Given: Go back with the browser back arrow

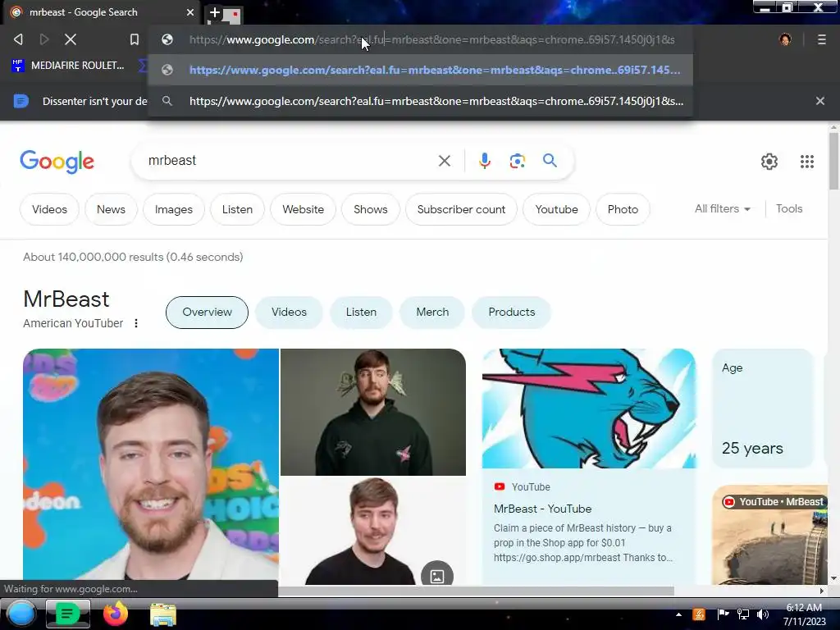Looking at the screenshot, I should coord(18,39).
